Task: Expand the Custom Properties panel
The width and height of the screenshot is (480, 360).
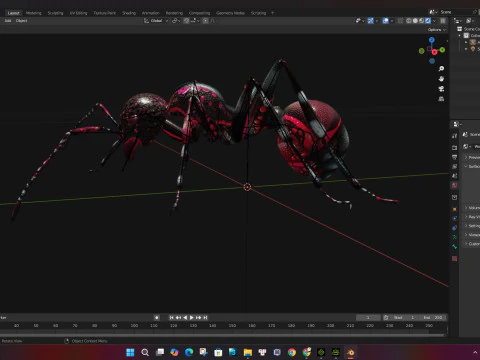Action: pos(466,244)
